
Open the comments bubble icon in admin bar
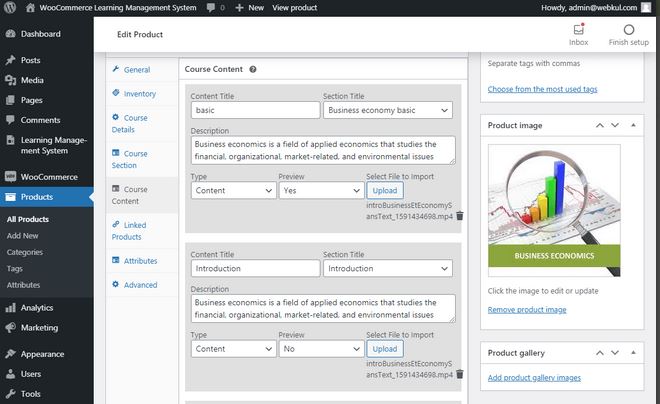(211, 8)
